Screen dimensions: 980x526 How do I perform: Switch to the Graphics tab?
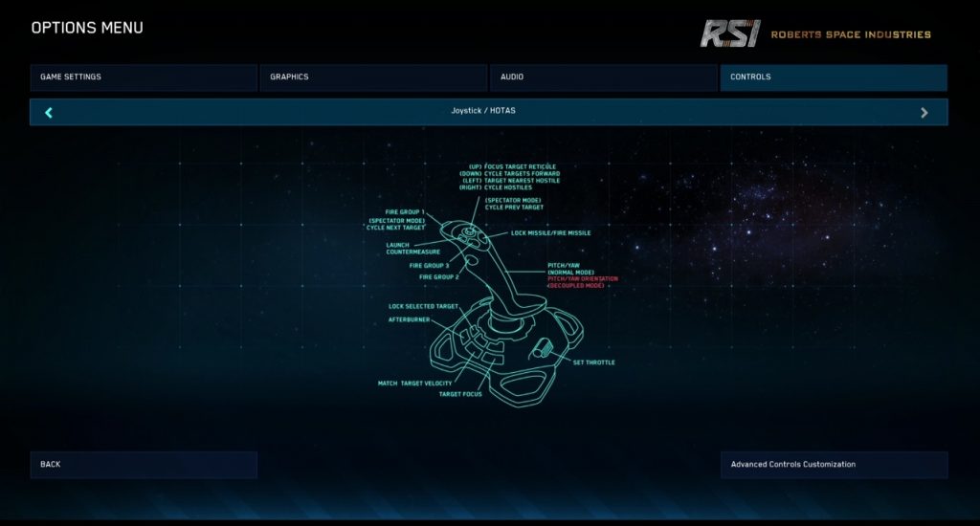373,77
